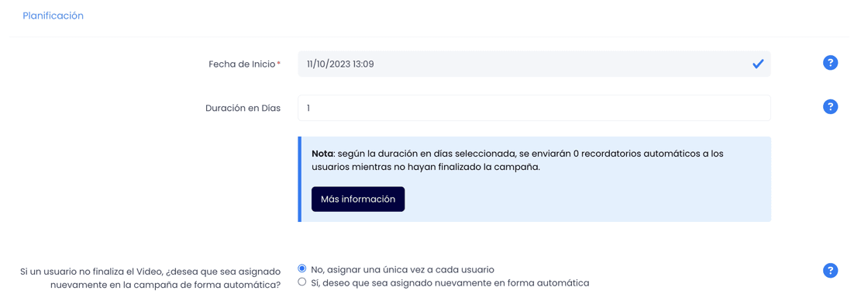This screenshot has height=308, width=868.
Task: Open help for Duración en Días
Action: click(x=830, y=107)
